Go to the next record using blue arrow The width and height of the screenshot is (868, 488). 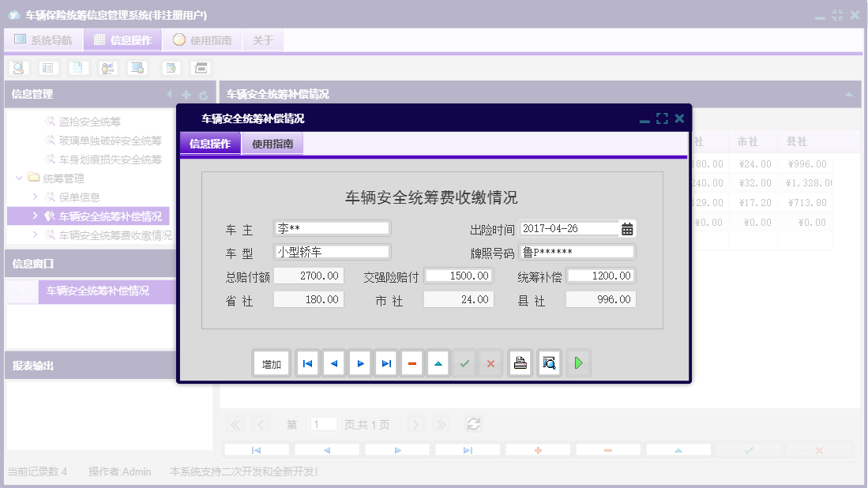click(x=359, y=362)
